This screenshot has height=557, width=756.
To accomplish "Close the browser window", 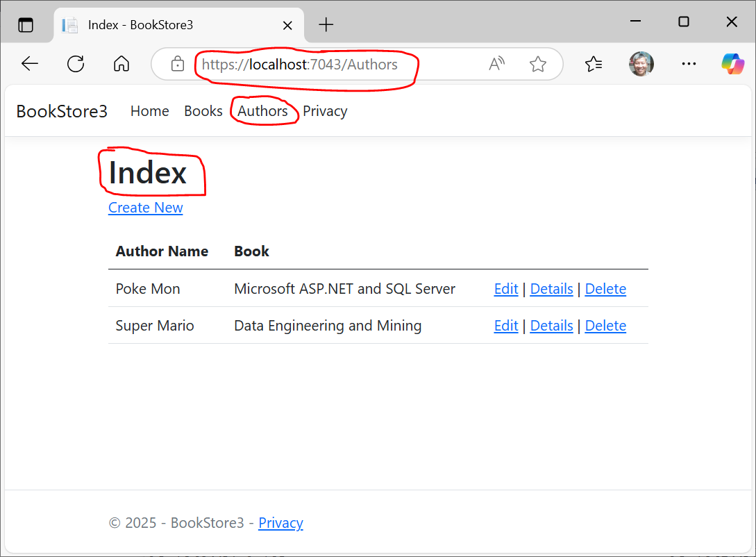I will (x=732, y=22).
